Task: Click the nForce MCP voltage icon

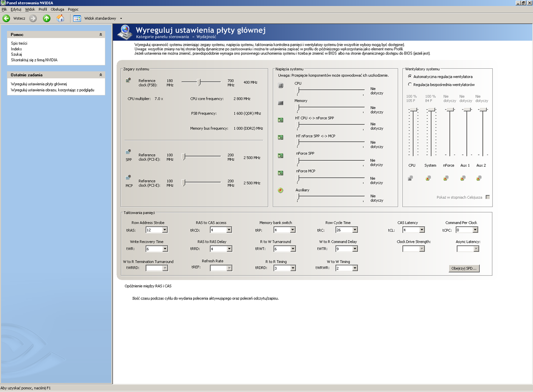Action: pos(281,173)
